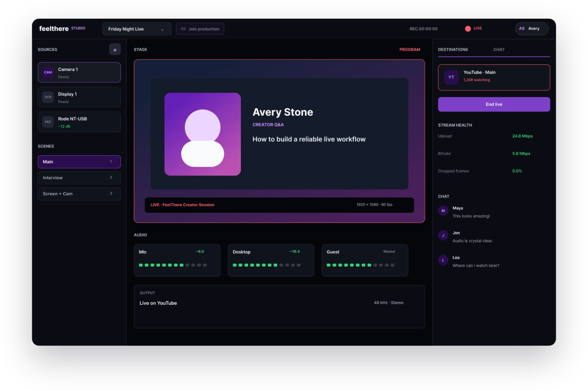Viewport: 588px width, 391px height.
Task: Click the End live button
Action: (494, 104)
